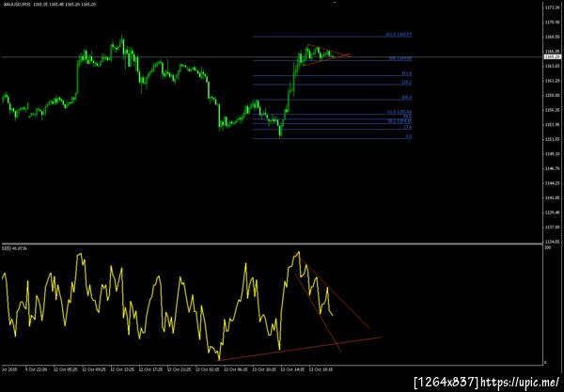Select the 61.8 Fibonacci level label
The width and height of the screenshot is (564, 392).
click(x=399, y=112)
